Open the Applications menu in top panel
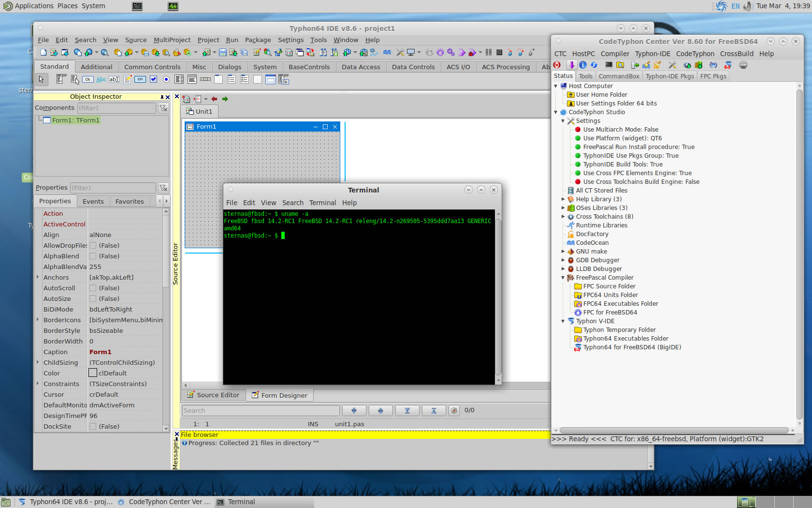This screenshot has height=508, width=812. tap(29, 6)
